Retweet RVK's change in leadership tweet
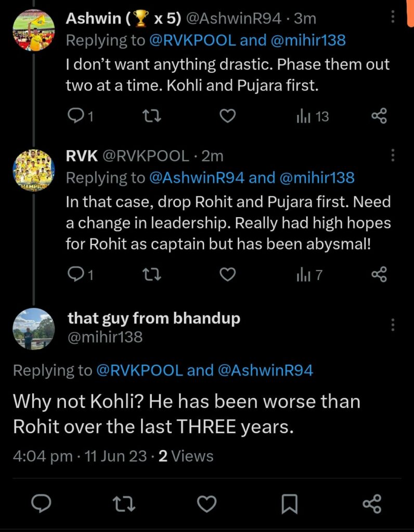 point(151,274)
